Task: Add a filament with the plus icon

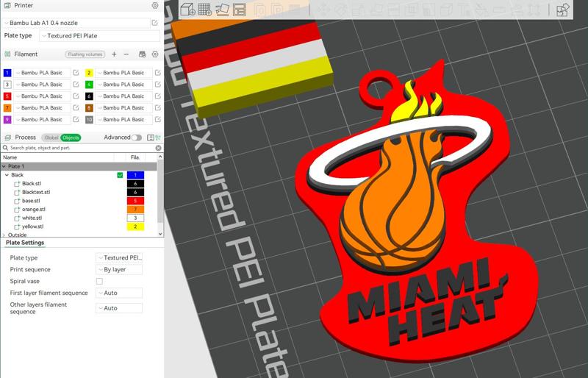Action: (114, 54)
